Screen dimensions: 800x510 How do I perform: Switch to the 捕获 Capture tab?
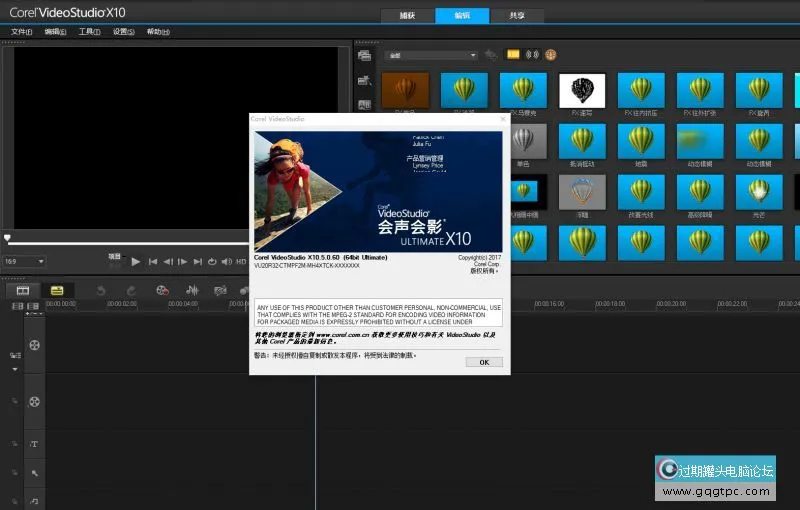pyautogui.click(x=407, y=15)
